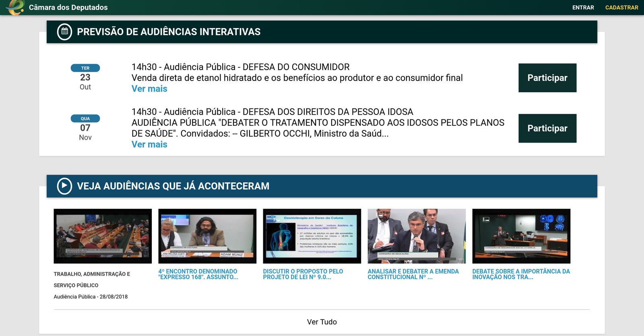The height and width of the screenshot is (336, 644).
Task: Click the calendar icon beside Previsão de Audiências
Action: click(x=64, y=32)
